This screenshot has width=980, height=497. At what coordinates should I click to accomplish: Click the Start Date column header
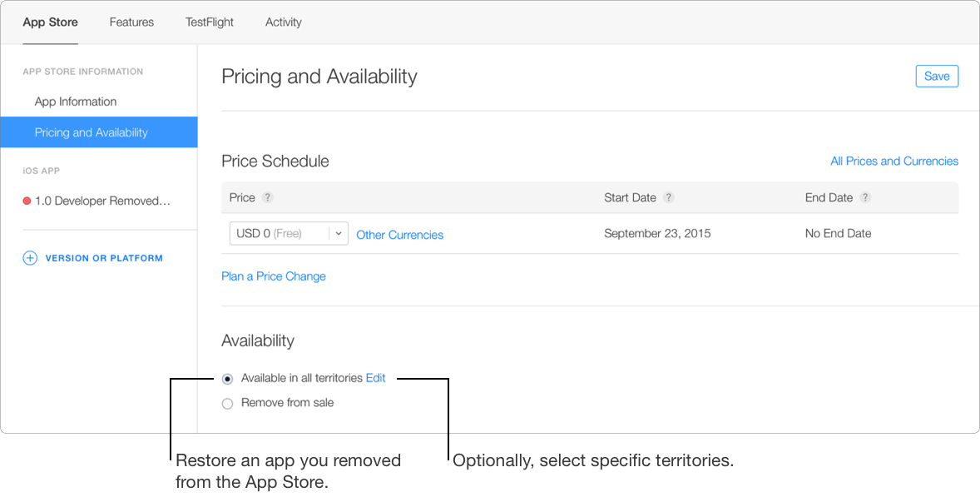[630, 197]
